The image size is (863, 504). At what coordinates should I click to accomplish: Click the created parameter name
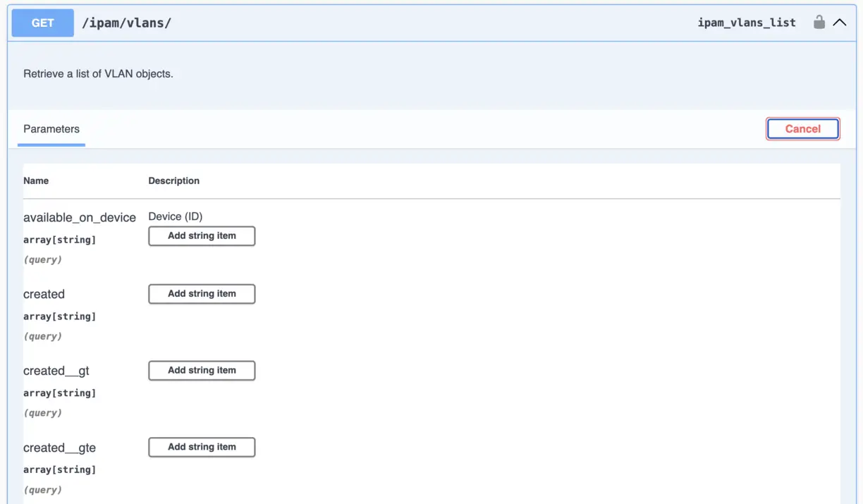point(44,295)
